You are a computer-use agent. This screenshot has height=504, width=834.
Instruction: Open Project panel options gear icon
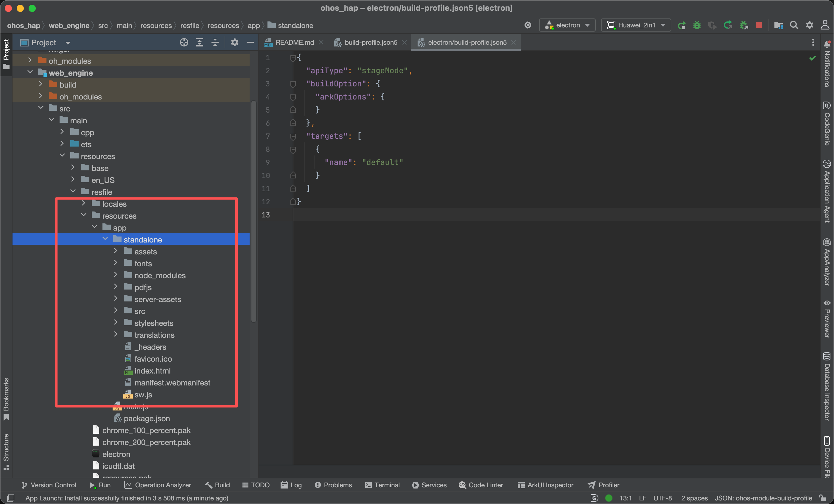[235, 42]
